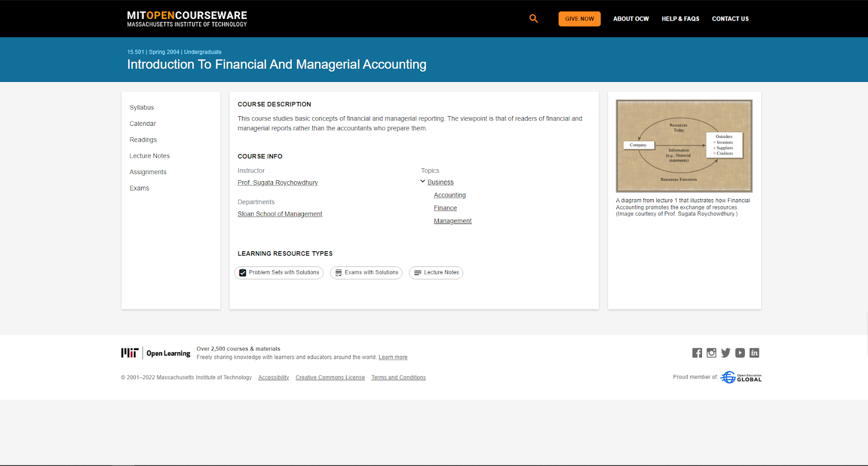Open the Open Education Global logo
868x466 pixels.
(741, 377)
